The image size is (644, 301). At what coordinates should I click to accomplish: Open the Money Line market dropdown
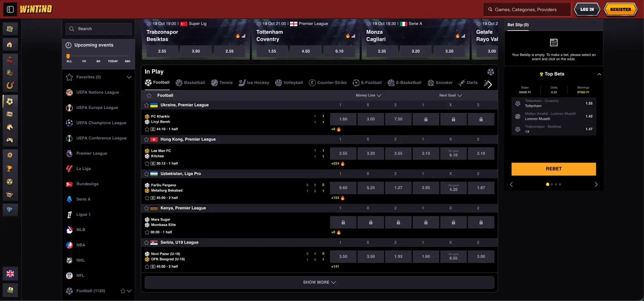click(368, 95)
